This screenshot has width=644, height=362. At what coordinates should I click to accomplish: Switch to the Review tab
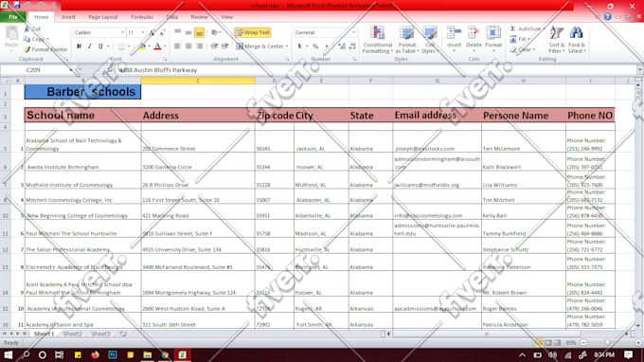tap(199, 17)
